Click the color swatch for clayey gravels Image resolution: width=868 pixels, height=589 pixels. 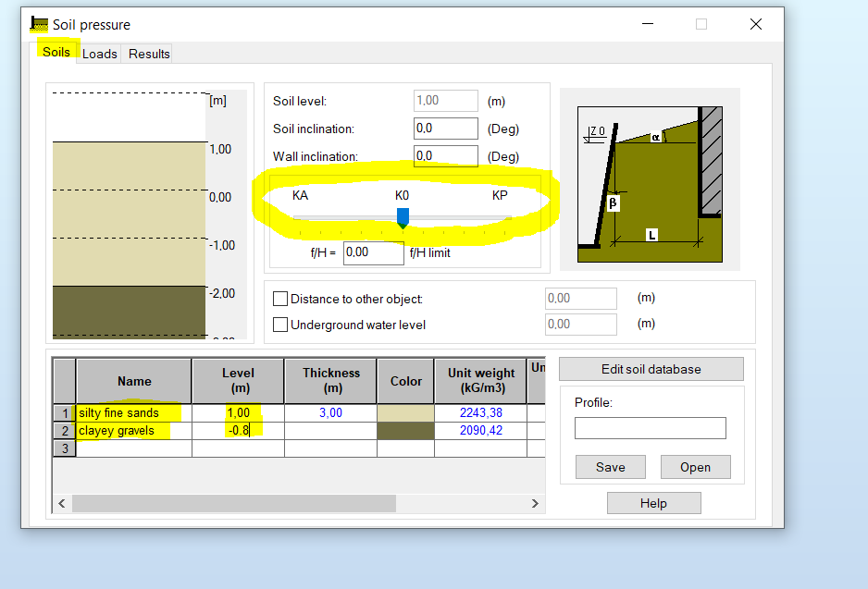point(404,430)
